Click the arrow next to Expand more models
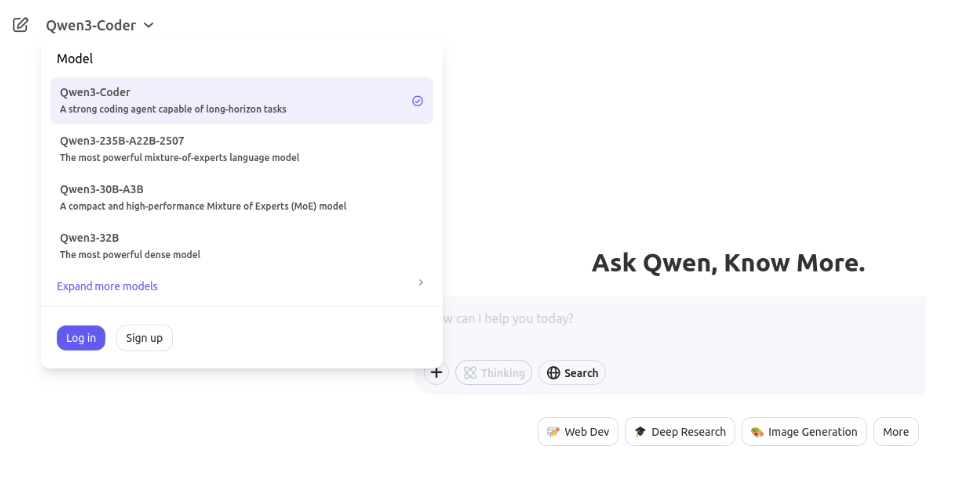The width and height of the screenshot is (960, 488). point(421,282)
